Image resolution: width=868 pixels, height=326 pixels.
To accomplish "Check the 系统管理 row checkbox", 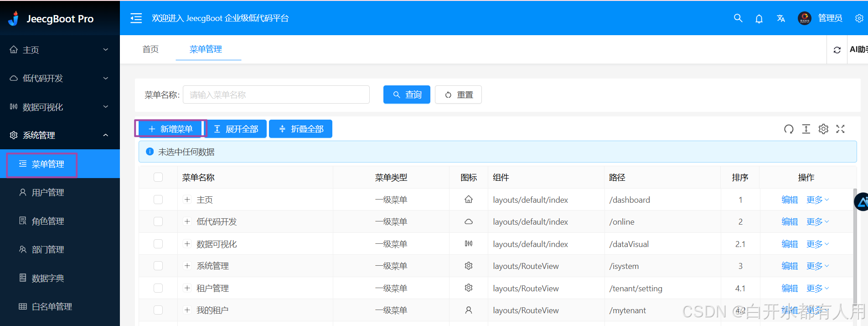I will pos(158,266).
